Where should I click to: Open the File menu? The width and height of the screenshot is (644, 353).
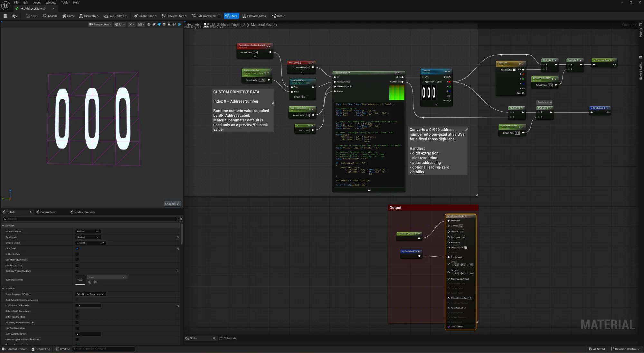click(x=16, y=3)
